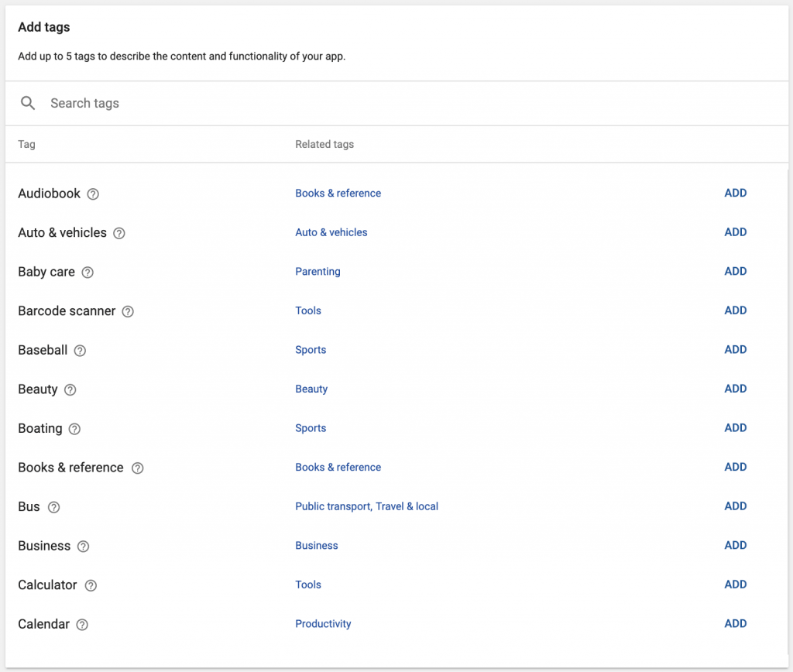Click the help icon next to Calendar
This screenshot has width=793, height=672.
[x=82, y=625]
